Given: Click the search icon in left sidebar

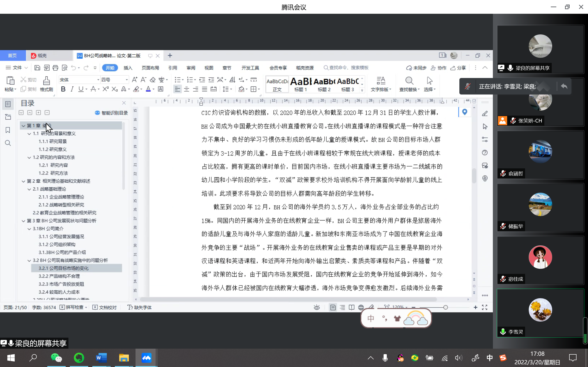Looking at the screenshot, I should pos(8,143).
